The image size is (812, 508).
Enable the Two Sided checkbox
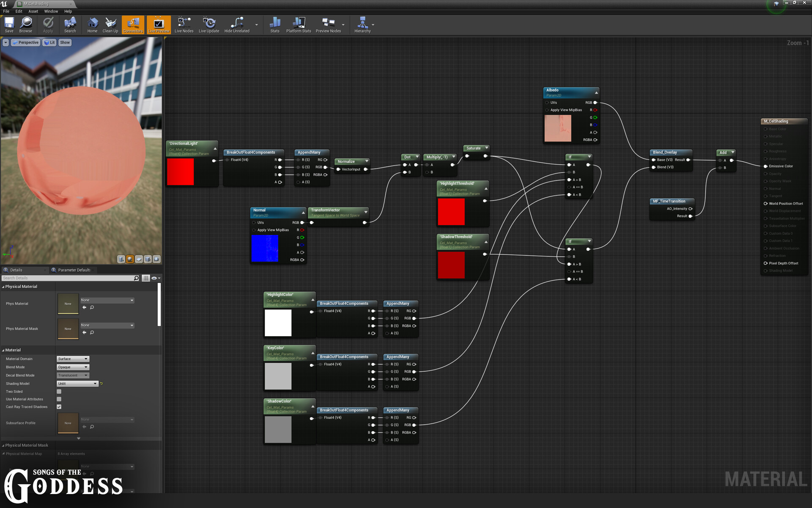[59, 392]
